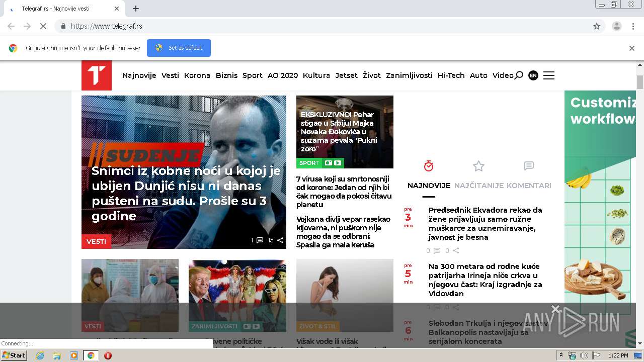
Task: Open masked medical workers thumbnail
Action: (130, 295)
